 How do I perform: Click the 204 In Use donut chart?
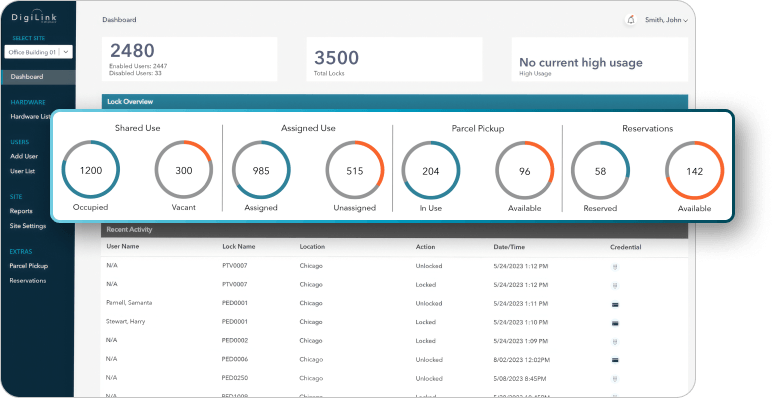[431, 171]
